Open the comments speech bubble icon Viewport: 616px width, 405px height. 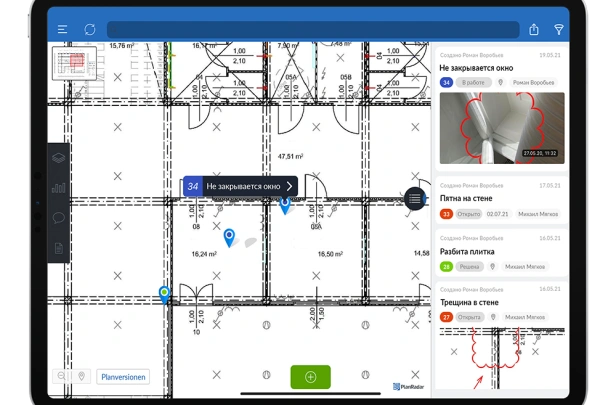(59, 218)
